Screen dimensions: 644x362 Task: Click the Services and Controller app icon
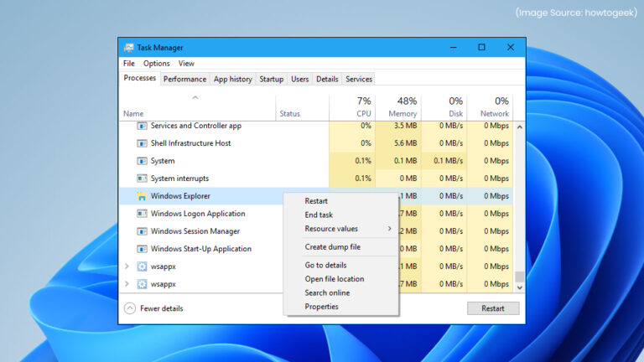[x=142, y=126]
